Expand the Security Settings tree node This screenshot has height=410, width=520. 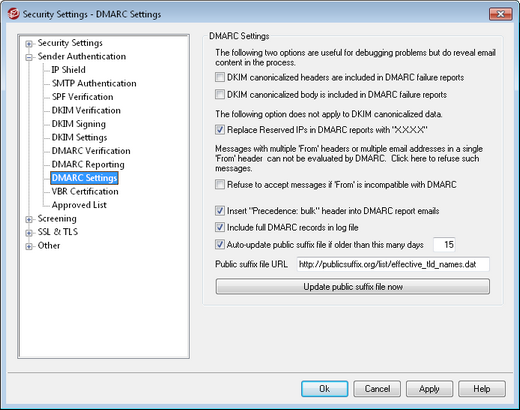tap(29, 44)
